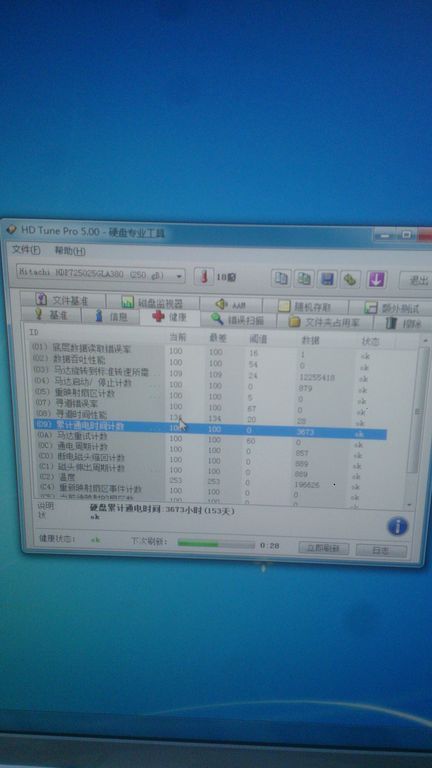Click the 退出 exit button

(x=416, y=281)
